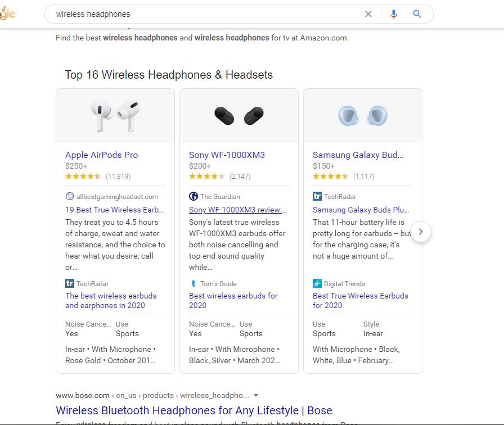Open the Sony WF-1000XM3 title link
The image size is (504, 425).
(227, 155)
